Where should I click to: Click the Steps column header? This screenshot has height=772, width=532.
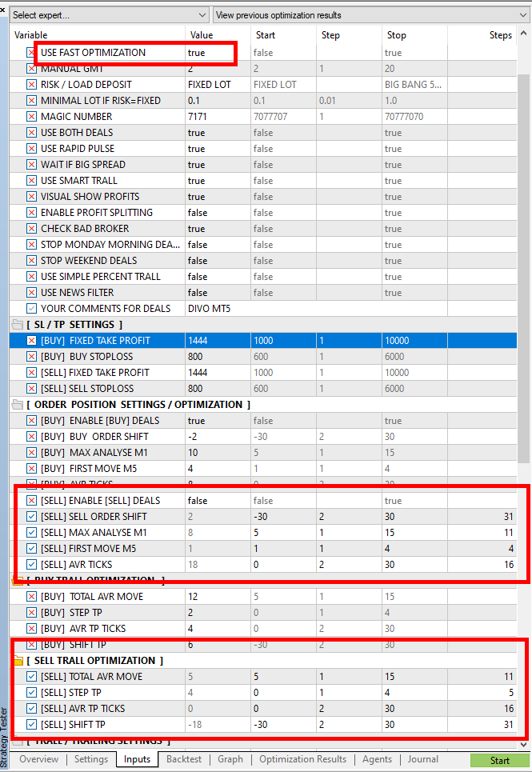point(482,35)
